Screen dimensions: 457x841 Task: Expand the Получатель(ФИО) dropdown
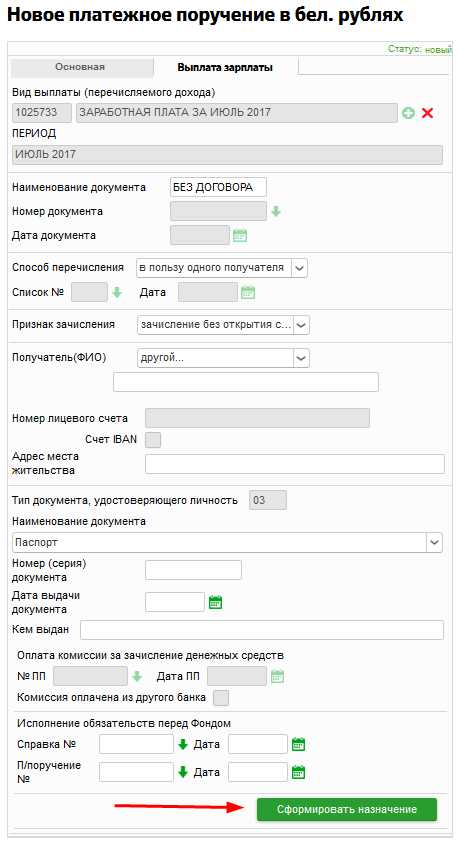(x=301, y=358)
